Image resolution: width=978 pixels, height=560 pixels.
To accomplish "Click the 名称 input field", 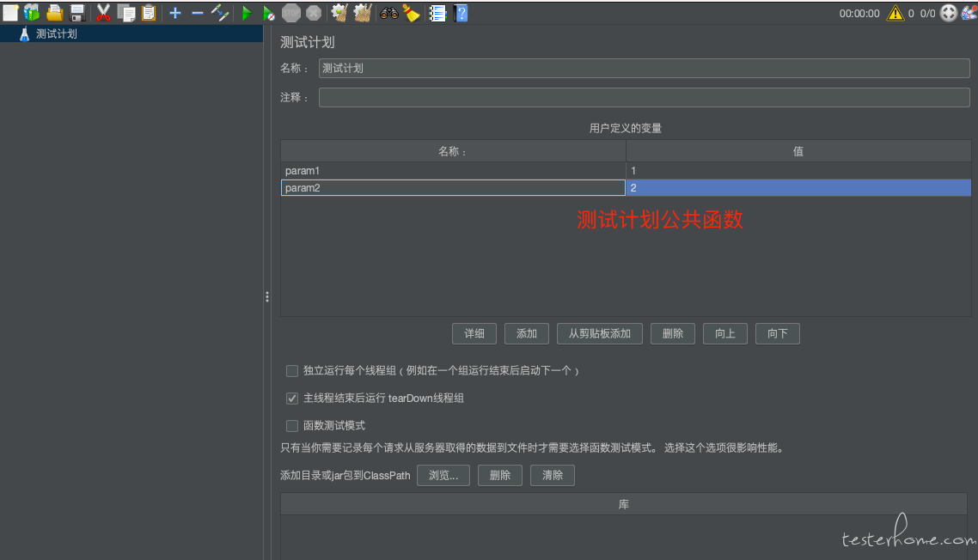I will click(645, 68).
